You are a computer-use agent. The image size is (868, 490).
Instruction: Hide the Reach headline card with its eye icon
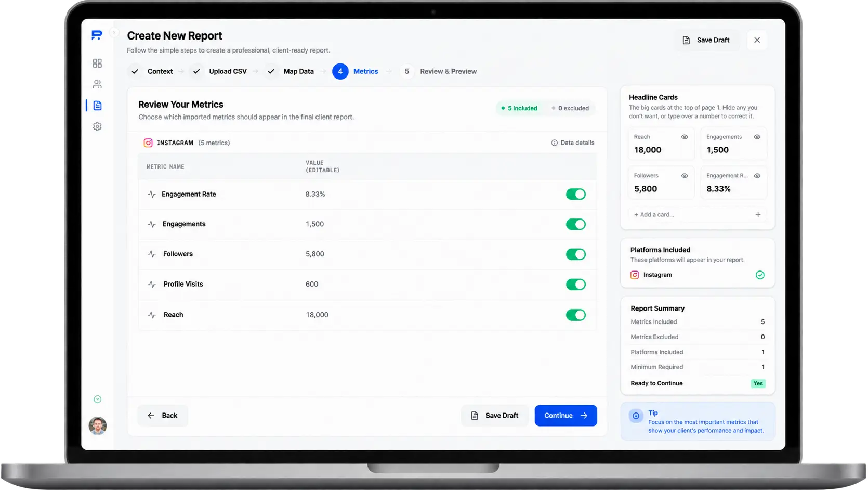point(685,137)
